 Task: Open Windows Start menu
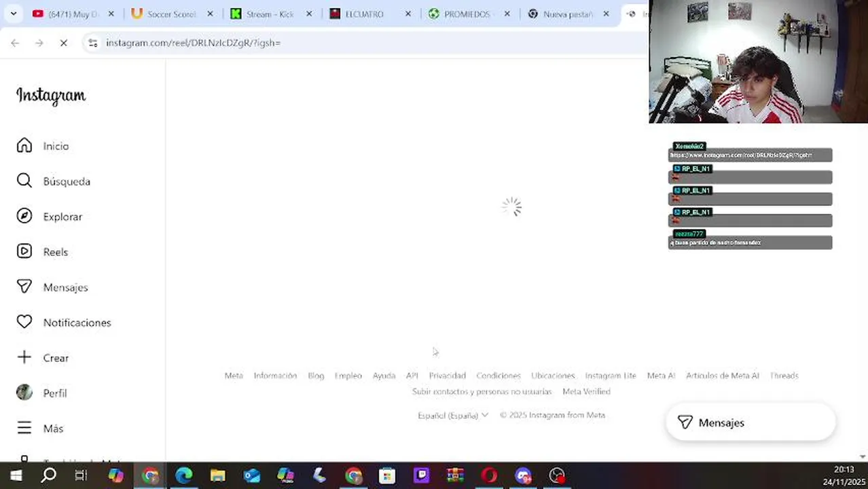click(16, 475)
